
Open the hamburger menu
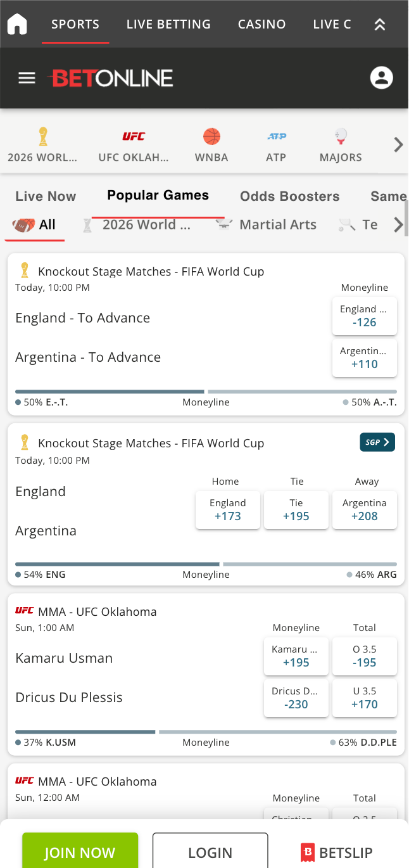tap(27, 78)
